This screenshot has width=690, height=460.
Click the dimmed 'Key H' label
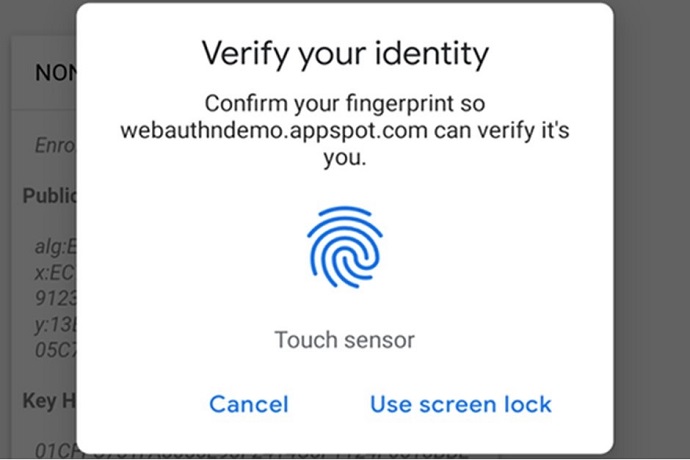pyautogui.click(x=50, y=401)
